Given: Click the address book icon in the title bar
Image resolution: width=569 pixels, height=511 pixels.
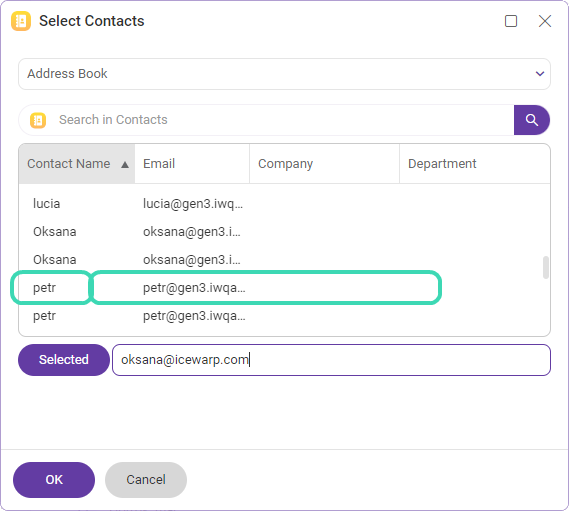Looking at the screenshot, I should pyautogui.click(x=21, y=21).
